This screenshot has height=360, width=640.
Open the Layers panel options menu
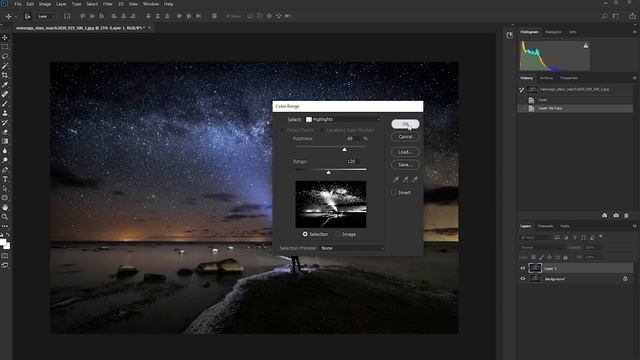(x=634, y=226)
